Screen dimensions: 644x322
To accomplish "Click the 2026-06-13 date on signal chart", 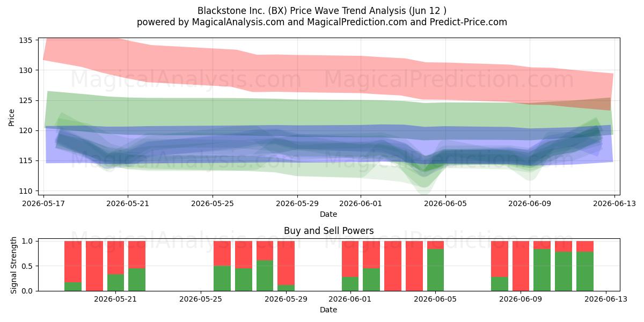I will (x=606, y=299).
